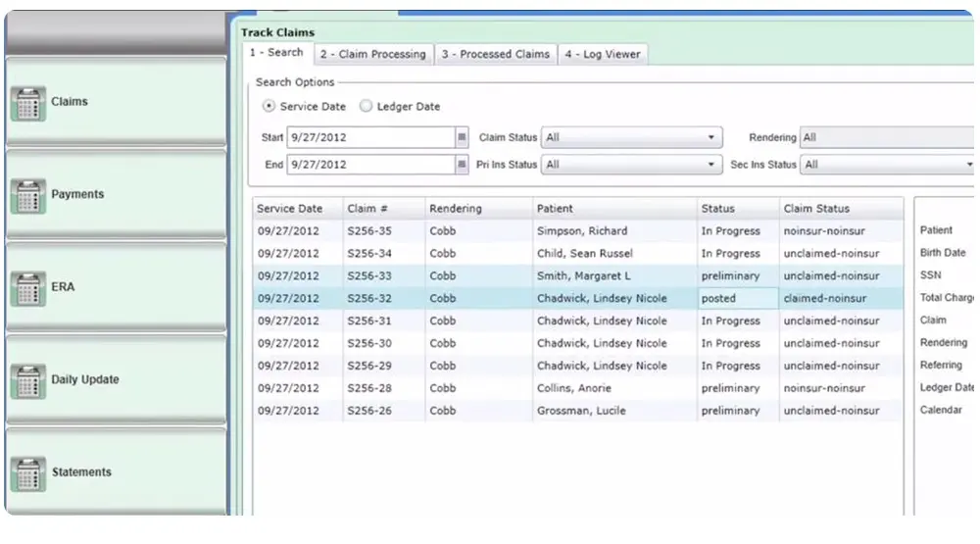Switch to 2 - Claim Processing tab

[373, 55]
